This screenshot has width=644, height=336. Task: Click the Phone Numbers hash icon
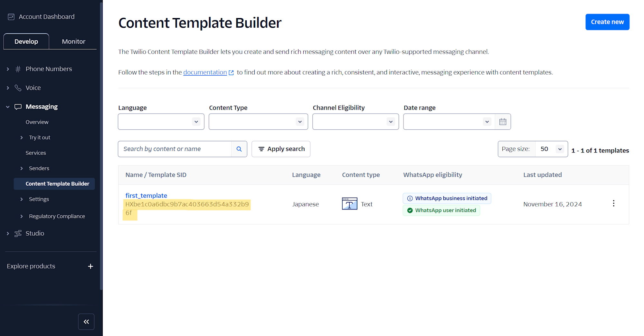[18, 69]
